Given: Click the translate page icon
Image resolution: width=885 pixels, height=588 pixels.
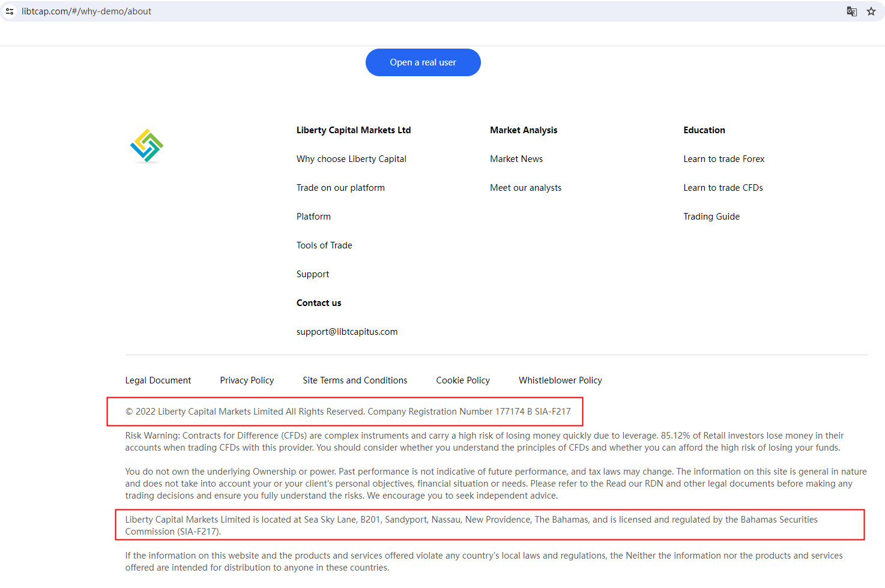Looking at the screenshot, I should 851,11.
